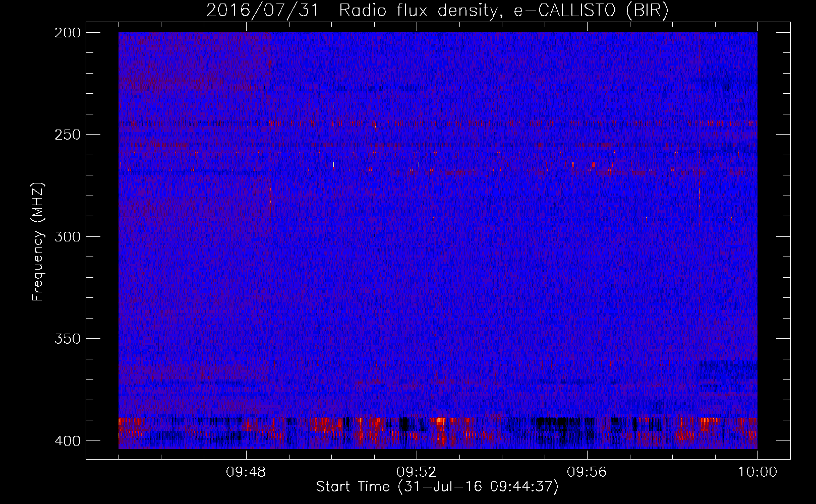816x504 pixels.
Task: Click the 200 frequency tick label
Action: 67,33
